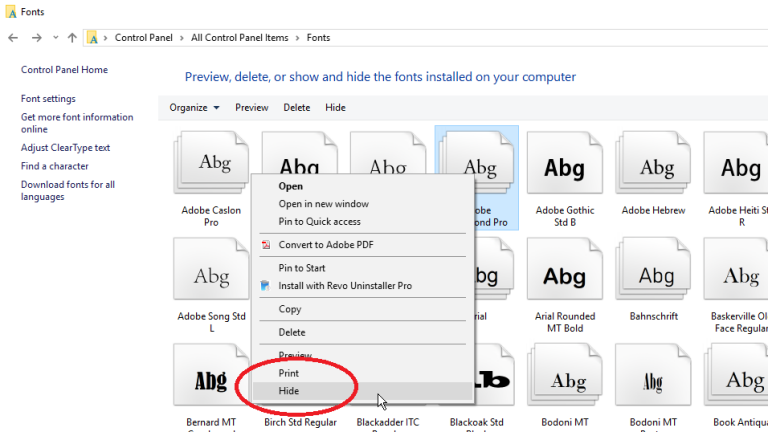Go up one folder level arrow
This screenshot has width=768, height=432.
tap(72, 38)
